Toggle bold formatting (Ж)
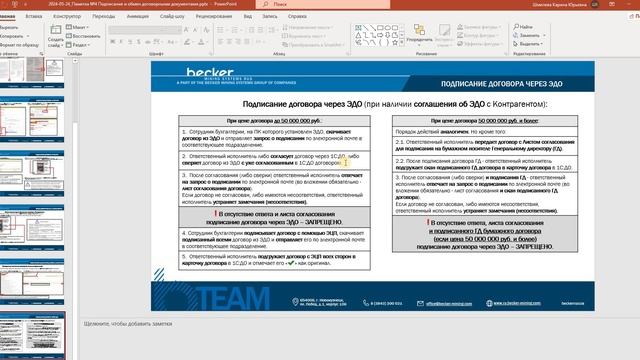Screen dimensions: 640x360 tap(113, 42)
